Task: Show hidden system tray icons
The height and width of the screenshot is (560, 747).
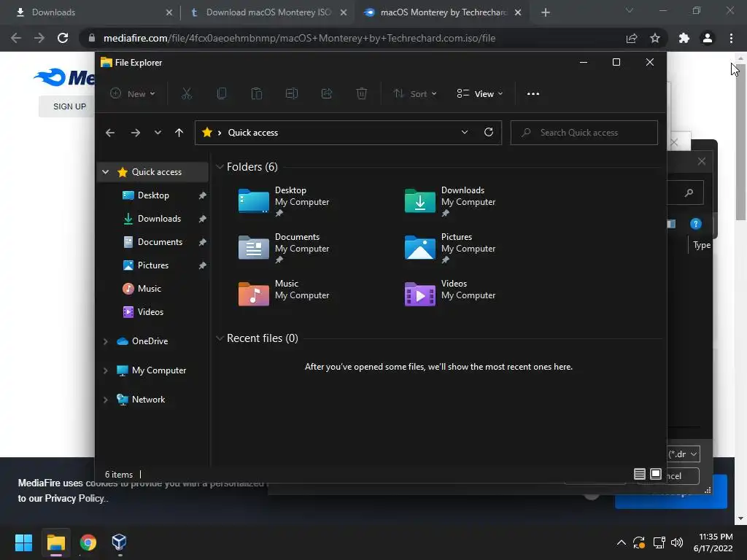Action: pos(622,542)
